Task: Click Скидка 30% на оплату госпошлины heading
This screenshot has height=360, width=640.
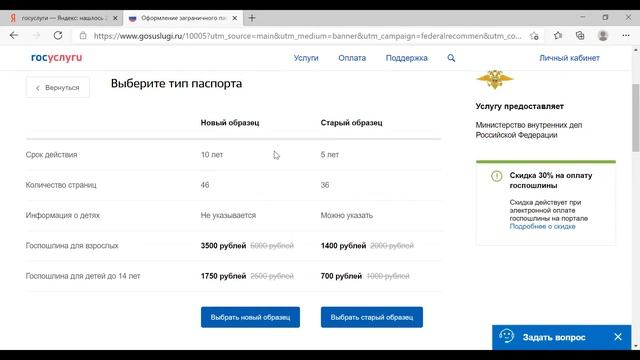Action: (551, 180)
